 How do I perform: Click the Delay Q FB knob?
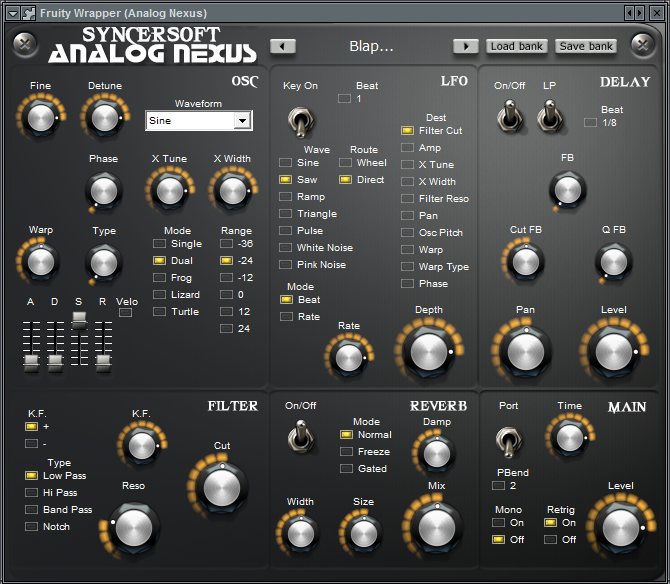pos(614,262)
